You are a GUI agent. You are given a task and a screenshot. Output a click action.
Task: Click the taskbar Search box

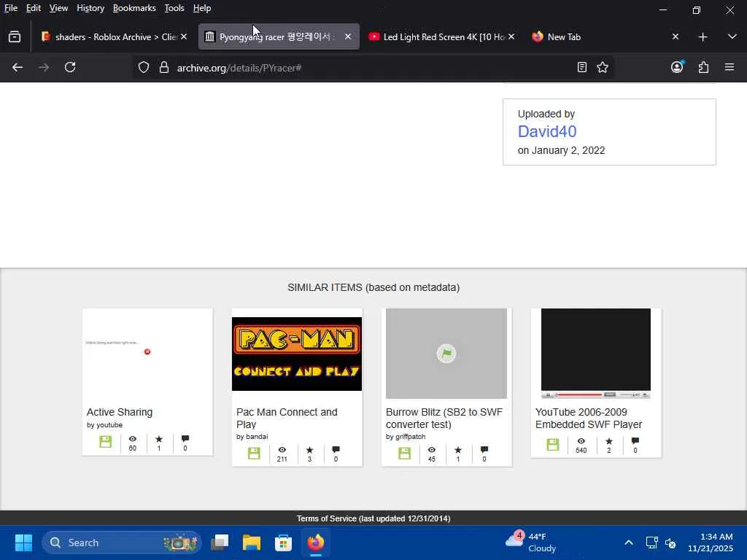click(x=122, y=542)
